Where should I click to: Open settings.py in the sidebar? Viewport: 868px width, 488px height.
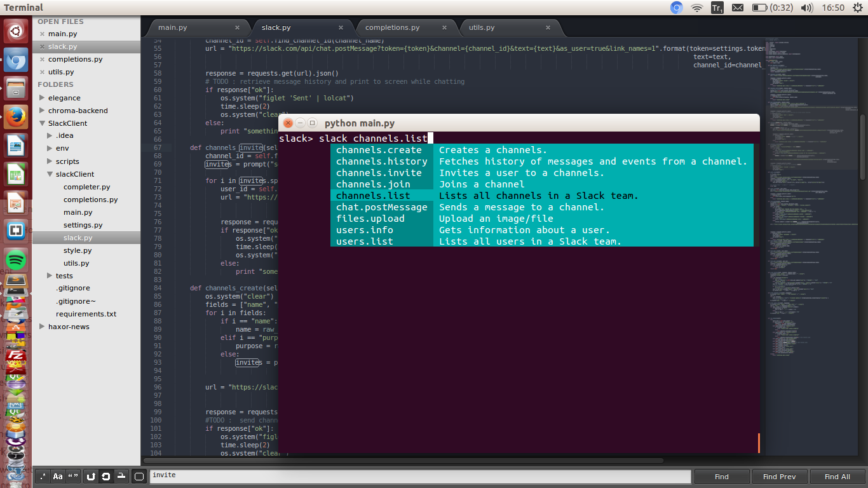[x=83, y=225]
